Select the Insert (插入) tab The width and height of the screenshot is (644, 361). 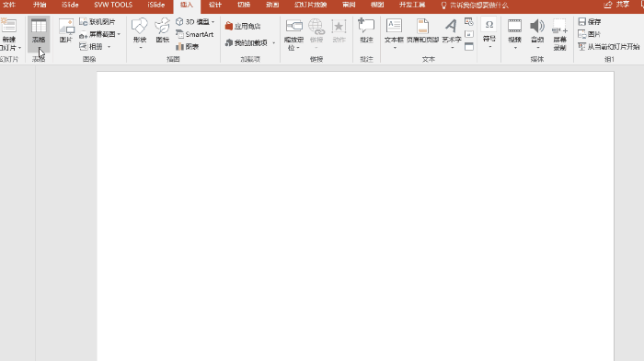point(187,6)
